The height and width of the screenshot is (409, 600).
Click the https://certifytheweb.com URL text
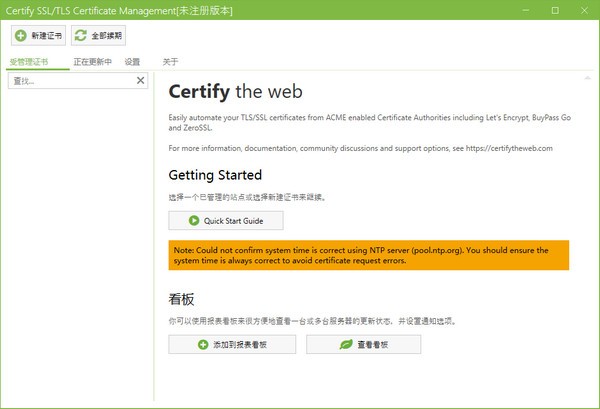(x=502, y=148)
